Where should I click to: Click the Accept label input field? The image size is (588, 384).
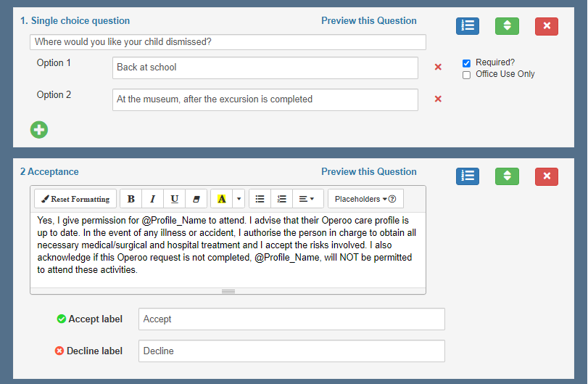[291, 319]
